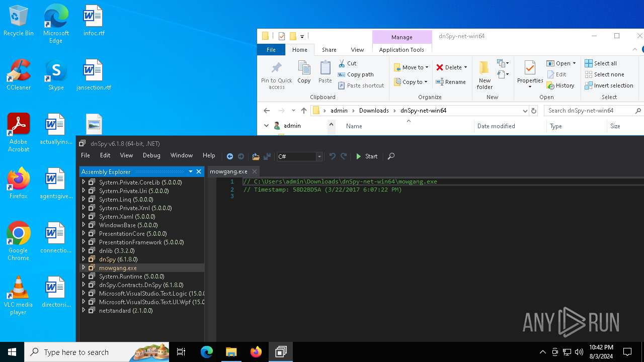Refresh Explorer address bar
This screenshot has height=362, width=644.
[534, 111]
